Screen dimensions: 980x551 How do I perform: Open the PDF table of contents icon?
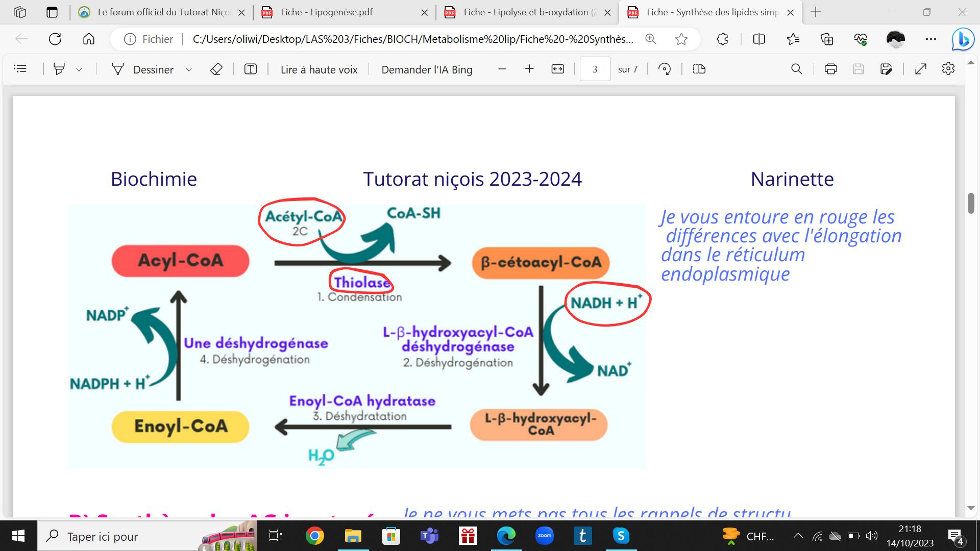point(20,69)
